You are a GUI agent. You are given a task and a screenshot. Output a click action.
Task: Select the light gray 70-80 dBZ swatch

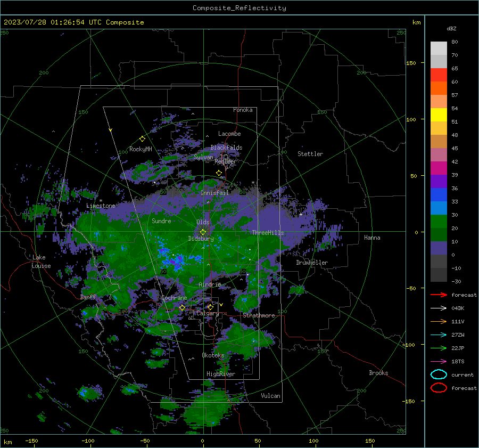439,48
